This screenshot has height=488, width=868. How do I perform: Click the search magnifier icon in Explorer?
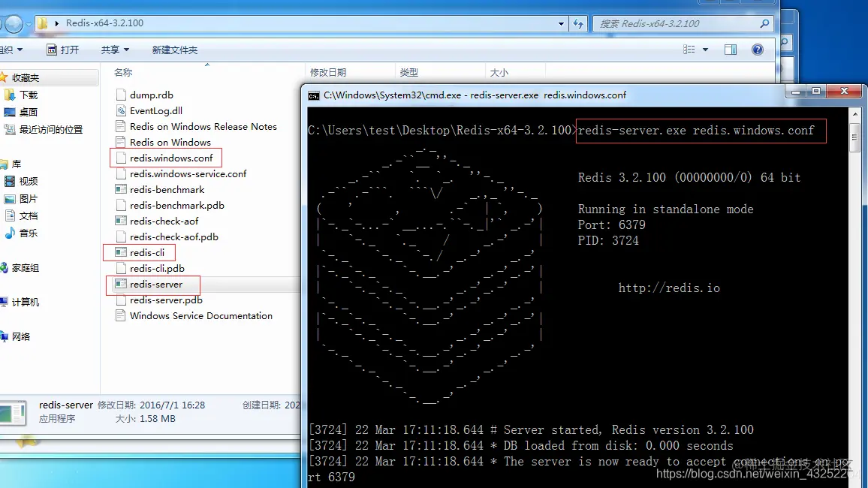[764, 23]
